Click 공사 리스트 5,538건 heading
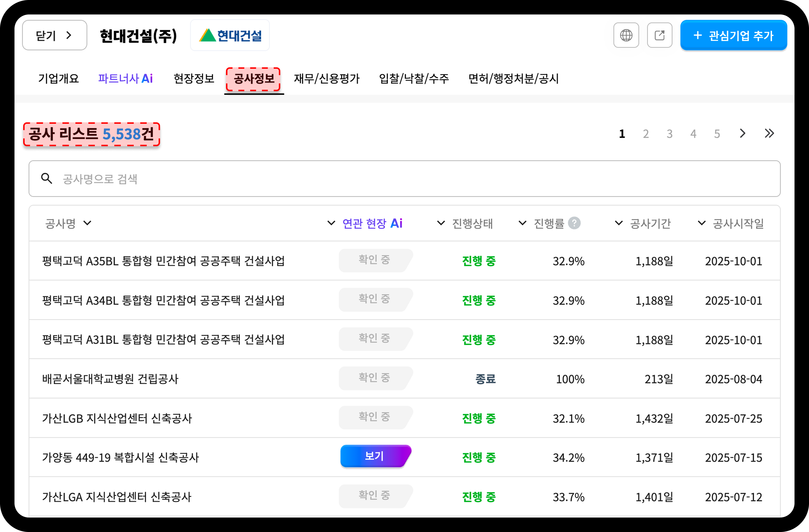809x532 pixels. (91, 134)
